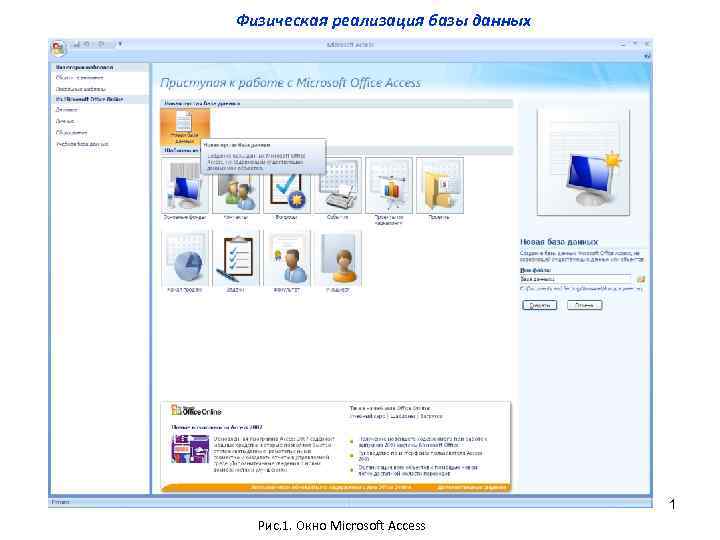
Task: Choose the Tasks template with clipboard checklist
Action: pyautogui.click(x=236, y=262)
